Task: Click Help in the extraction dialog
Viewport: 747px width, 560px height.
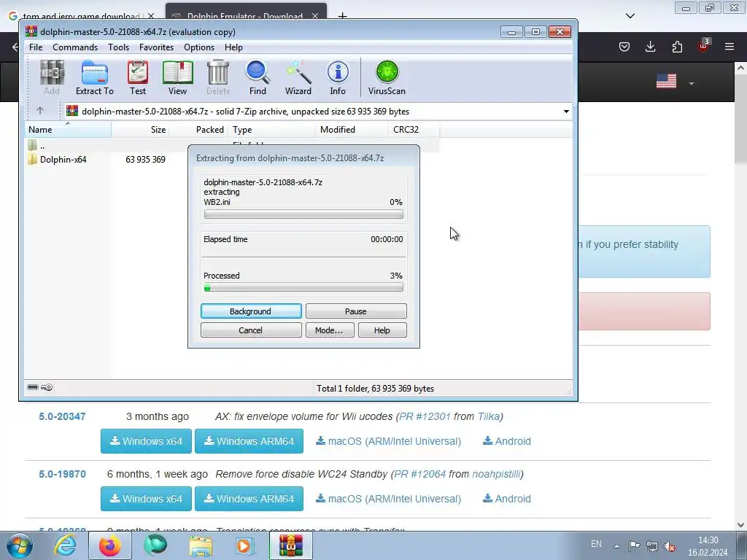Action: [x=382, y=330]
